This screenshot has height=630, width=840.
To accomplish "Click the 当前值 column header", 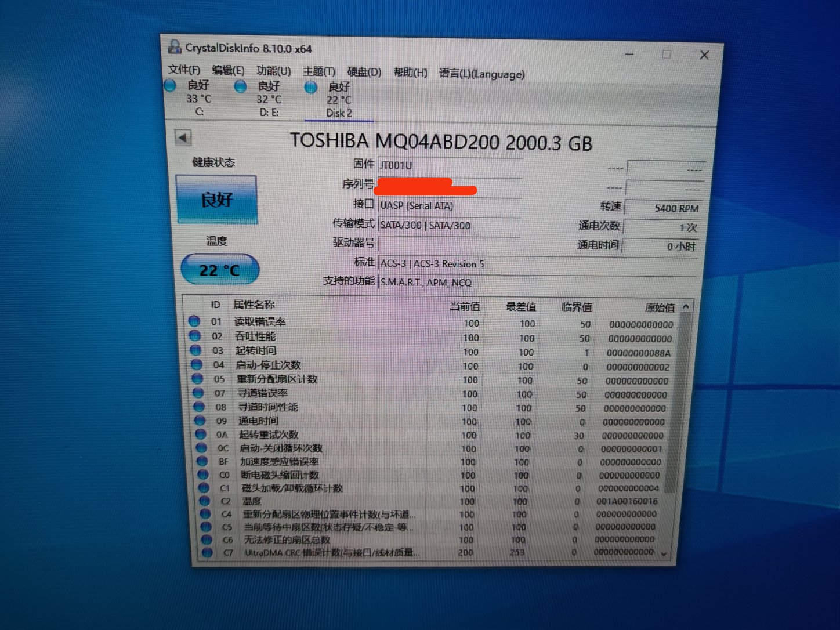I will click(x=465, y=306).
